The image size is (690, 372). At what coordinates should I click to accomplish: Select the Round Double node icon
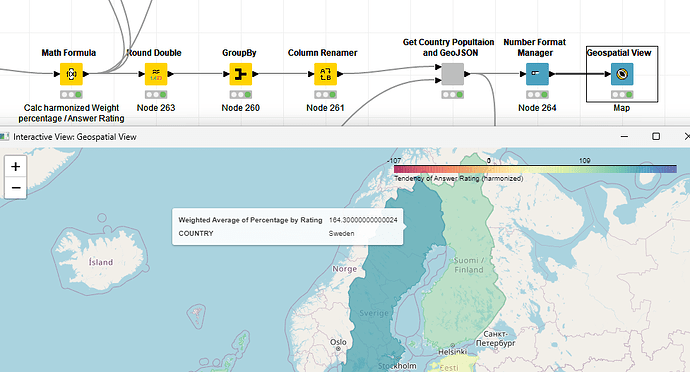point(156,74)
